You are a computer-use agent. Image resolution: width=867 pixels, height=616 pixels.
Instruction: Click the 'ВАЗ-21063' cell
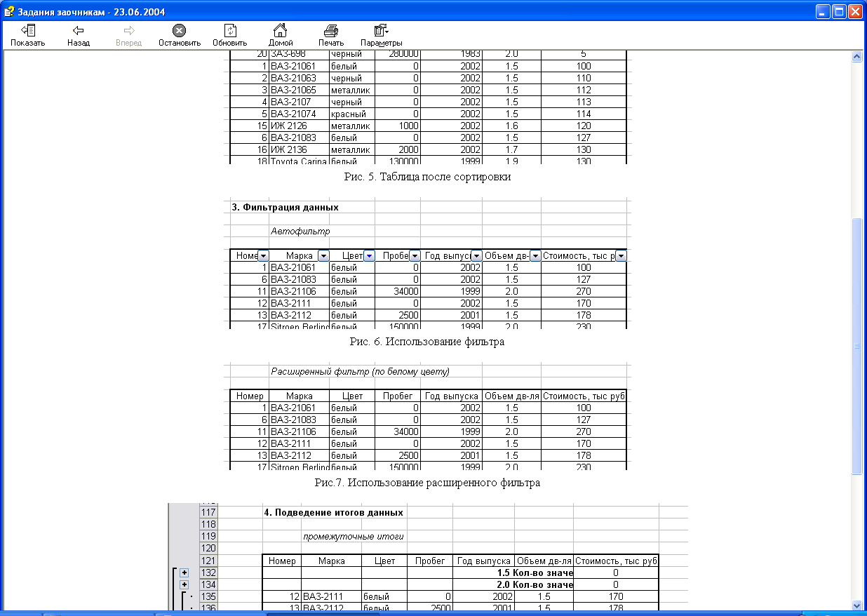[300, 78]
